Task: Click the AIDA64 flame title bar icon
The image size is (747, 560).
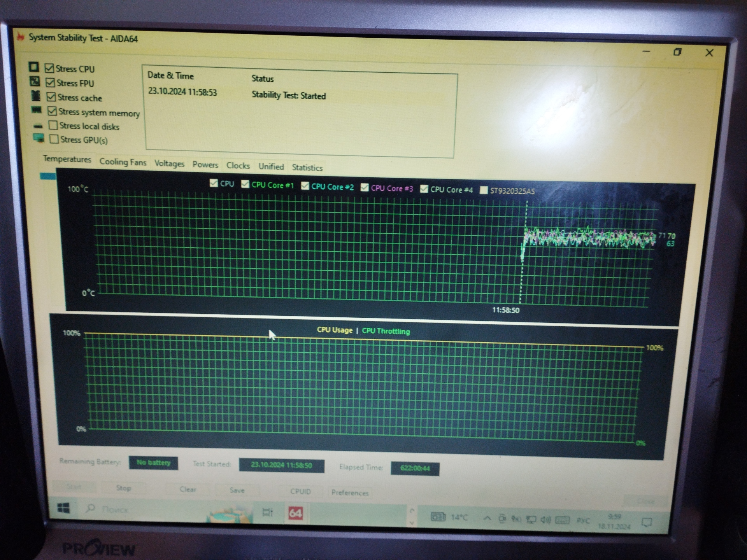Action: point(21,37)
